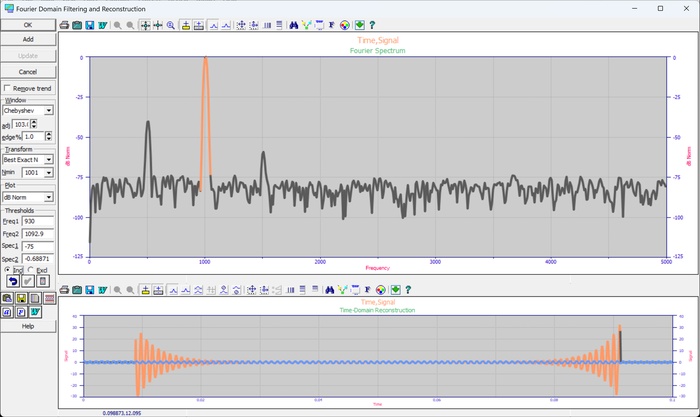Click the edge% spinner arrows beside 1.0

coord(49,136)
